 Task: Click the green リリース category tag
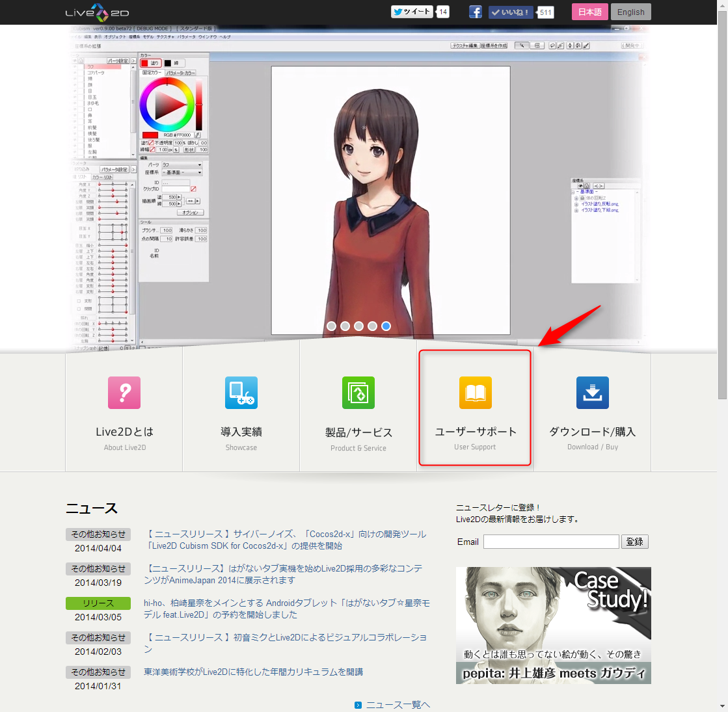[x=98, y=603]
